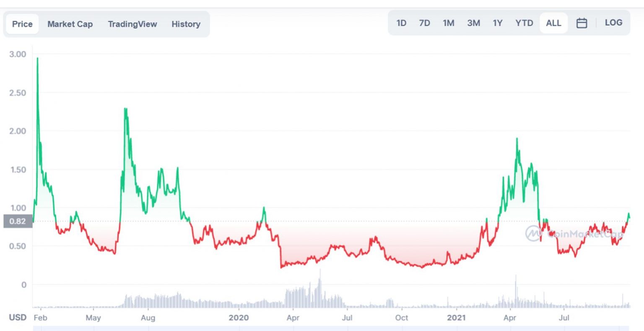
Task: Click the History button
Action: click(x=186, y=24)
